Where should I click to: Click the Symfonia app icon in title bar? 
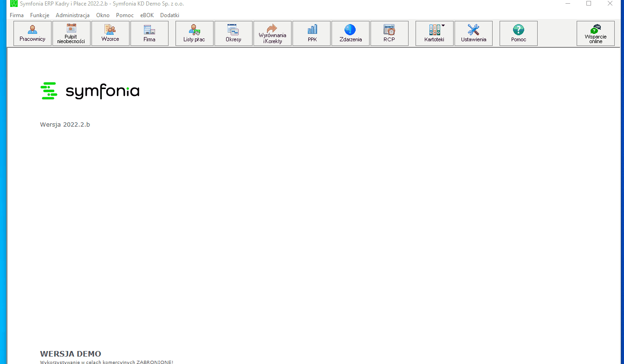click(x=14, y=4)
